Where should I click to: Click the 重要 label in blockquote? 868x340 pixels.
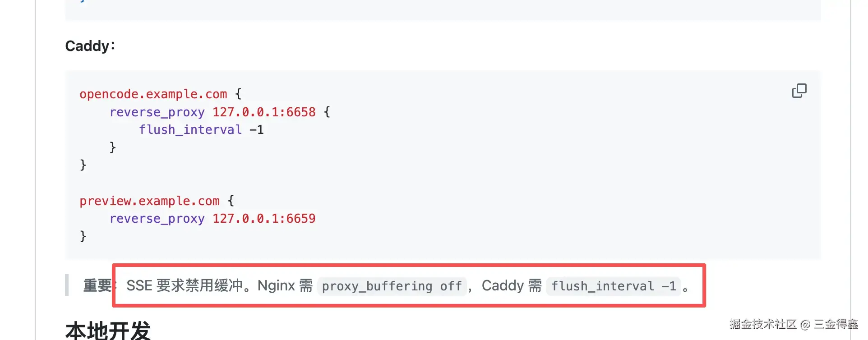pyautogui.click(x=97, y=285)
